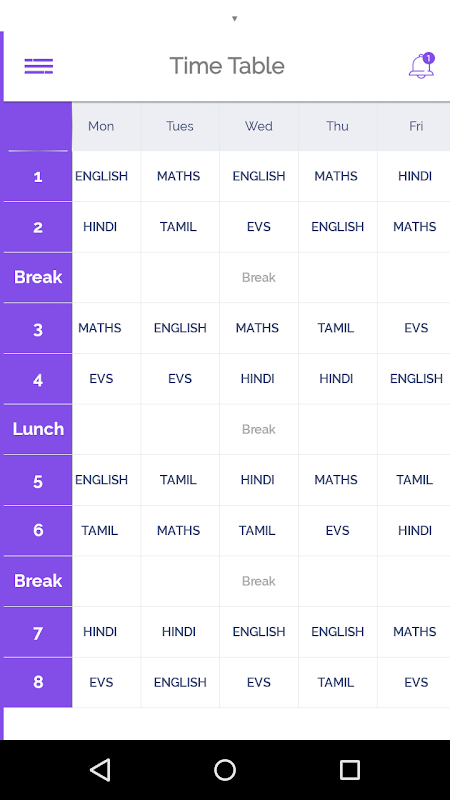Select the Wed column header
This screenshot has width=450, height=800.
259,126
